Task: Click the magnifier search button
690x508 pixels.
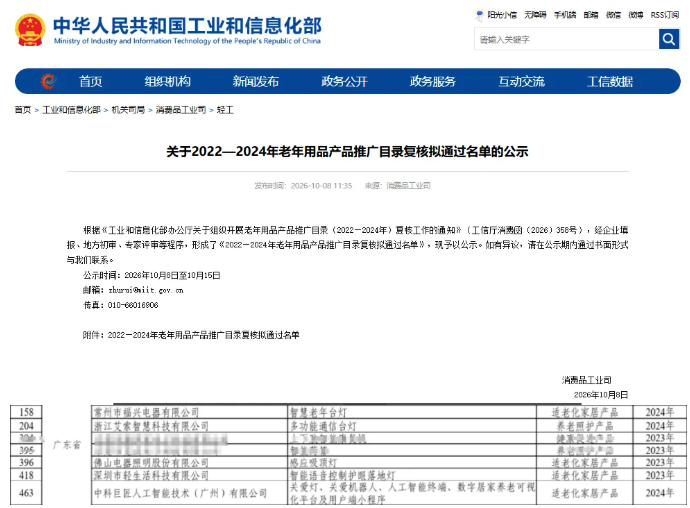Action: pos(668,39)
